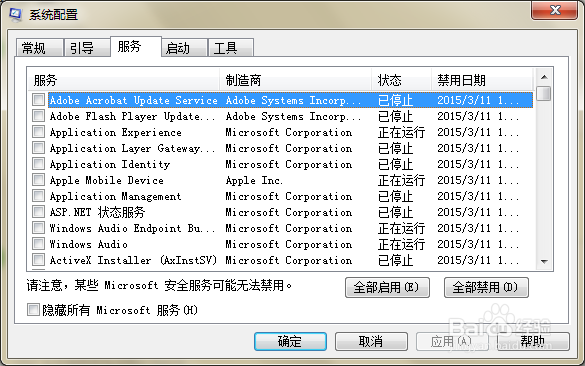The height and width of the screenshot is (366, 585).
Task: Select Application Management row text
Action: 116,196
